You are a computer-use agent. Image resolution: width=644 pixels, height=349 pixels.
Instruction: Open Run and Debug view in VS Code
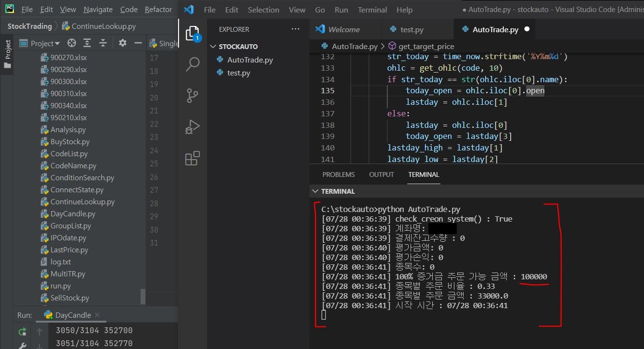pyautogui.click(x=193, y=127)
